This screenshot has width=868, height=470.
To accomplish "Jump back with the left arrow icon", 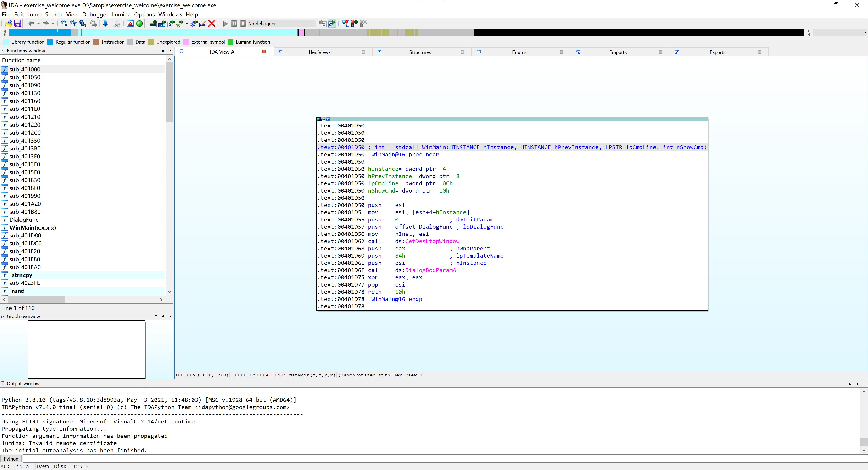I will tap(31, 23).
